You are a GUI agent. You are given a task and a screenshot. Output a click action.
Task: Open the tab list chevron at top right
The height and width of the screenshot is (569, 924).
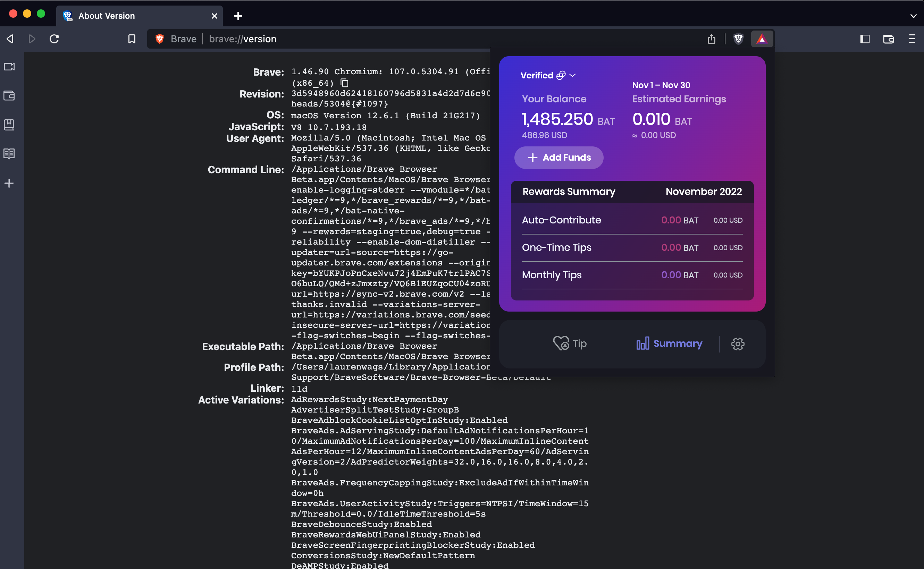[914, 16]
